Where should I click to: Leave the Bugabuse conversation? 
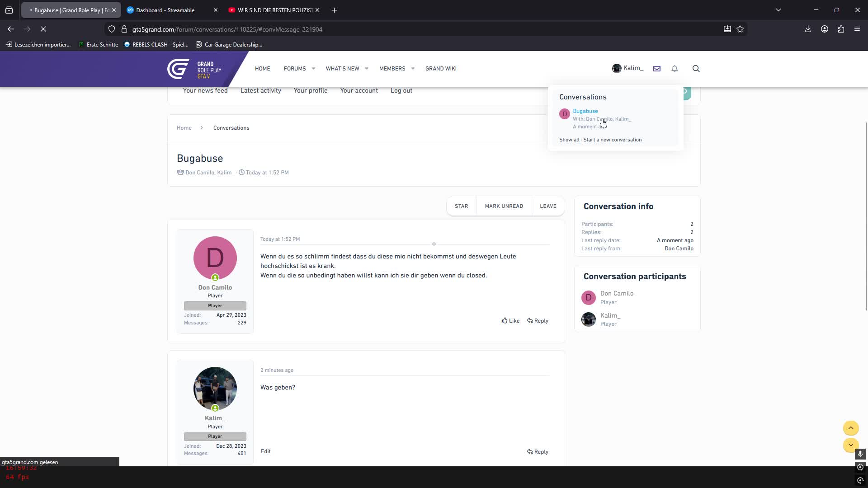[548, 206]
